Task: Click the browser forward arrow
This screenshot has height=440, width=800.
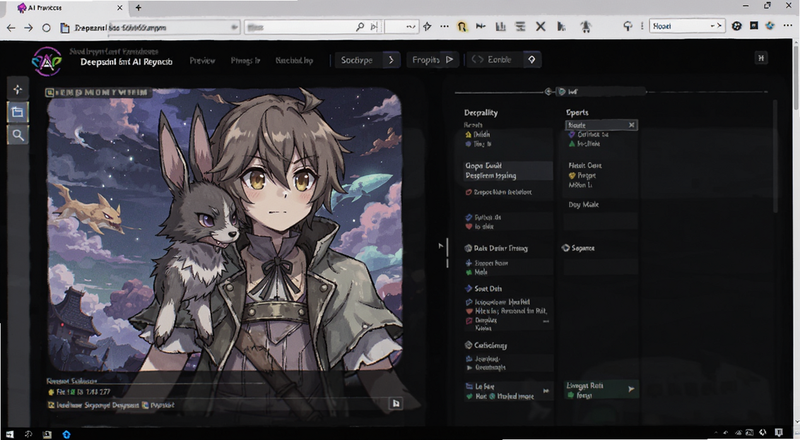Action: tap(29, 28)
